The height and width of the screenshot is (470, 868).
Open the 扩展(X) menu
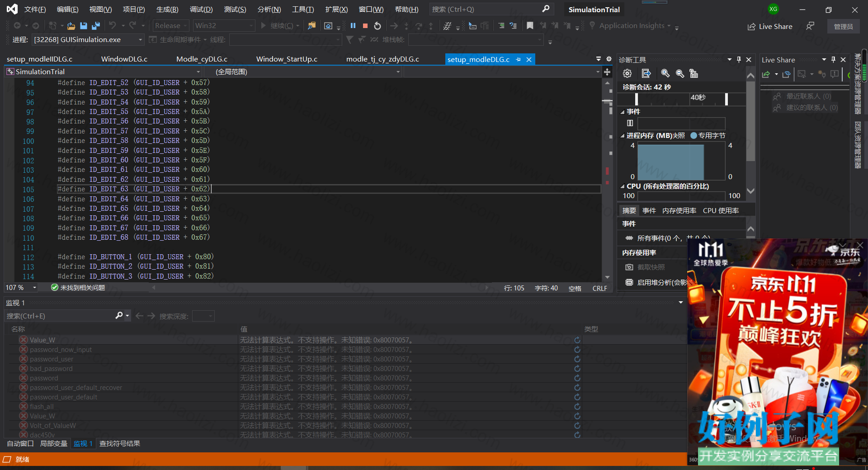336,9
